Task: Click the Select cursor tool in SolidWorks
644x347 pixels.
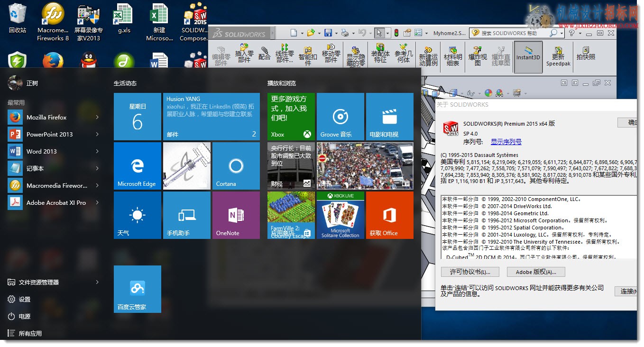Action: (x=378, y=33)
